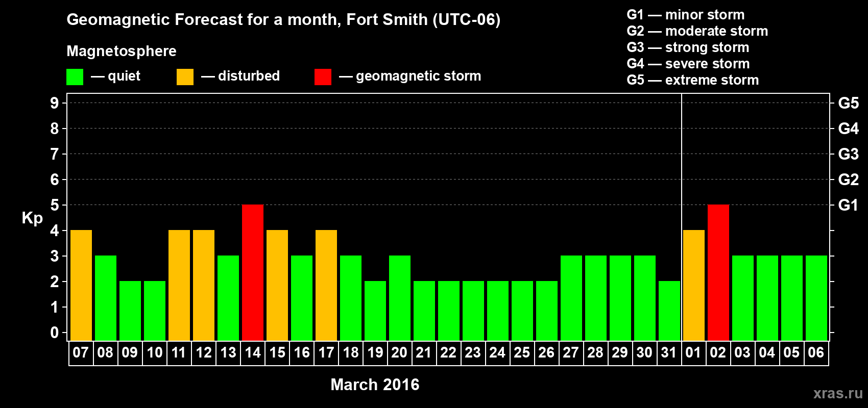Click the orange disturbed legend swatch
Screen dimensions: 868x408
click(185, 77)
